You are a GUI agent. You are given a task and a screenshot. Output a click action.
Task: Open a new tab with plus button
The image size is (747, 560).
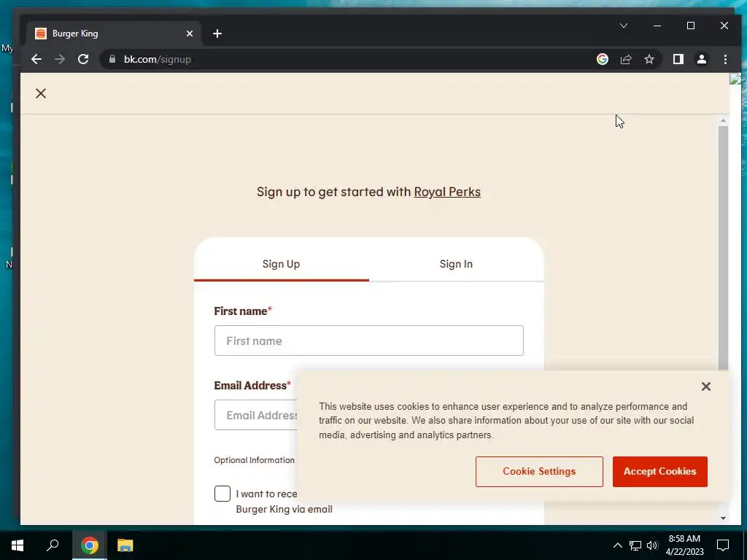click(217, 34)
